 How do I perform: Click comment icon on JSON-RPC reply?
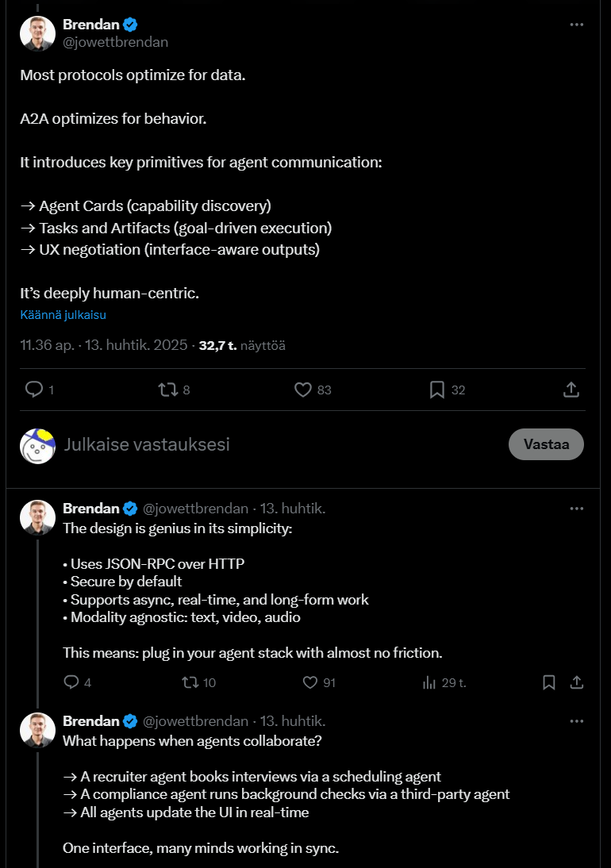point(71,682)
